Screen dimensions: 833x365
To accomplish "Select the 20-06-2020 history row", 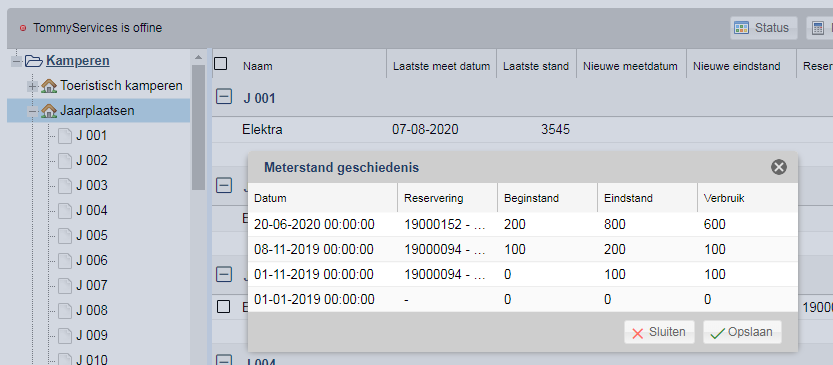I will 523,225.
